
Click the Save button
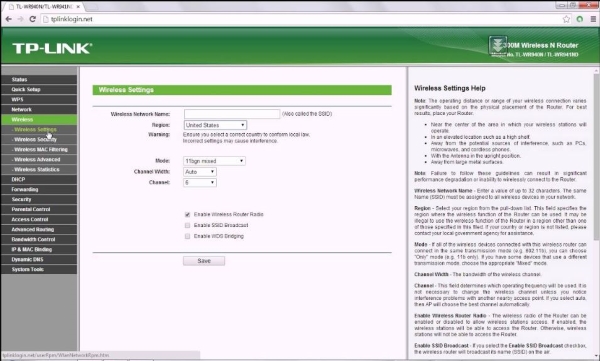click(x=204, y=261)
